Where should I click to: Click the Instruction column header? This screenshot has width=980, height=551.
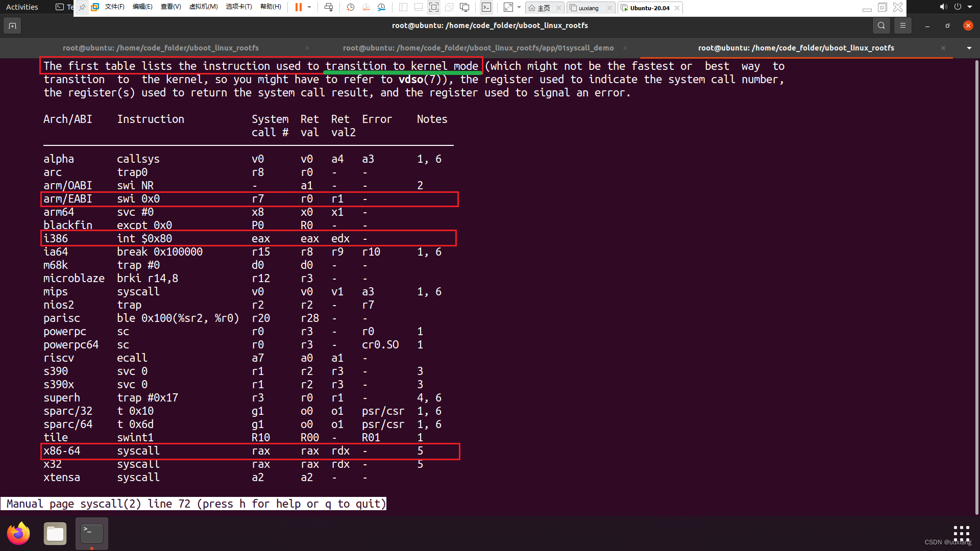pyautogui.click(x=151, y=119)
